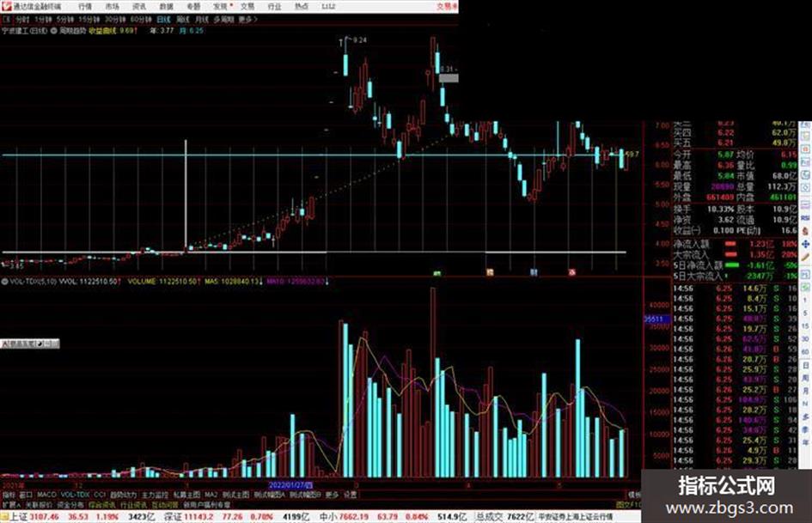This screenshot has height=523, width=812.
Task: Click the 收益曲线 indicator label
Action: (103, 31)
